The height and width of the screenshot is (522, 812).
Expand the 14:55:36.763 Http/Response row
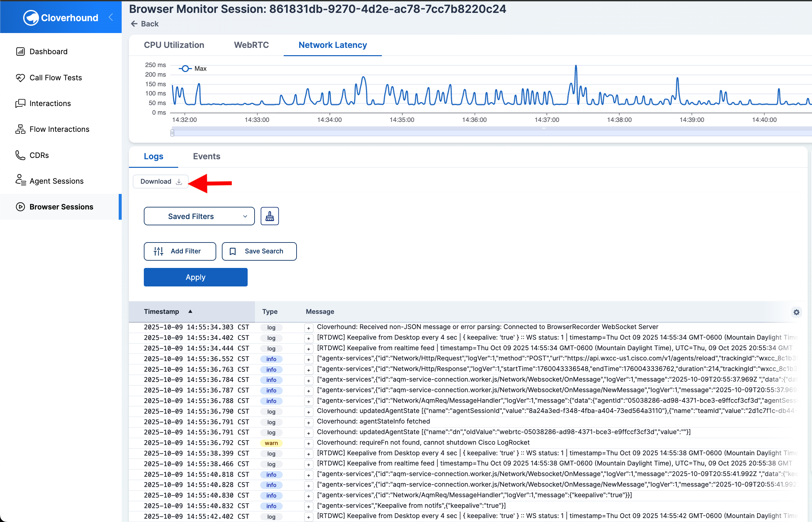pyautogui.click(x=308, y=370)
